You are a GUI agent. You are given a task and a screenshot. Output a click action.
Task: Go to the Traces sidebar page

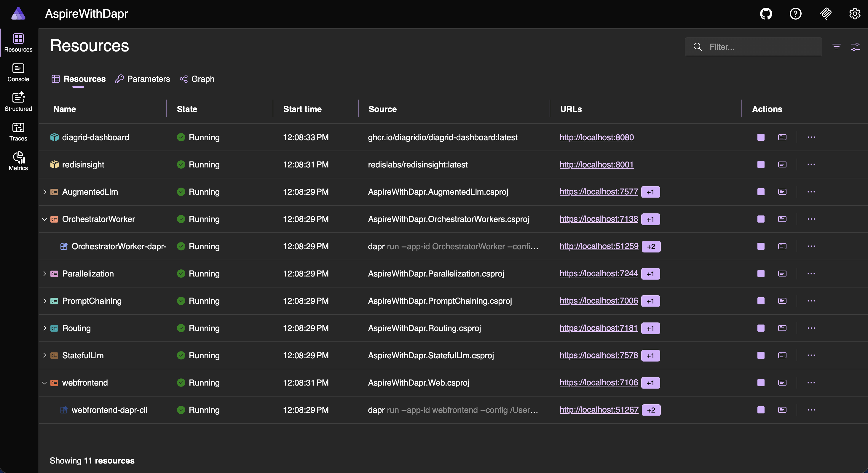[18, 131]
